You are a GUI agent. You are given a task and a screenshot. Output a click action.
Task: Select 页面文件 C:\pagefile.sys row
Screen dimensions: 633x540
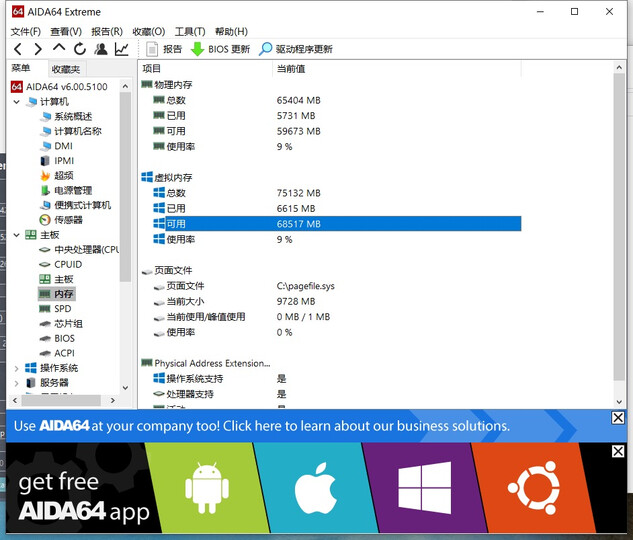pyautogui.click(x=331, y=286)
